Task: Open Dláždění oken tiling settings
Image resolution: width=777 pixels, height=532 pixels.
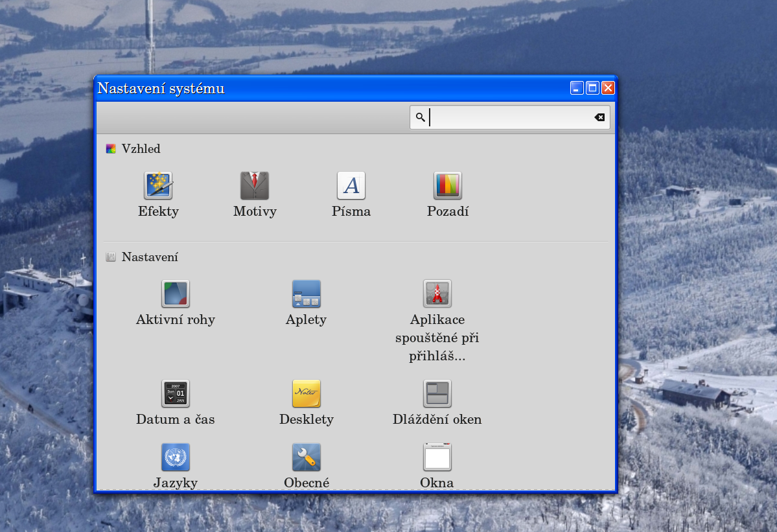Action: [437, 393]
